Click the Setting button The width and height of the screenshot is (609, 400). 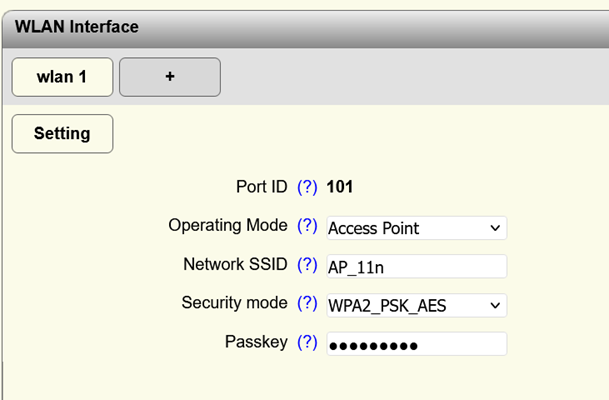(62, 133)
